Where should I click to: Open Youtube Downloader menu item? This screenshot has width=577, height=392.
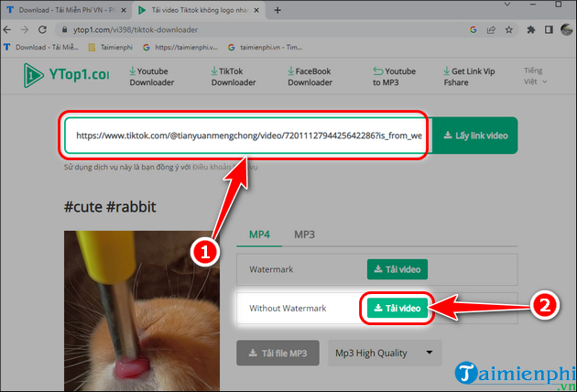pos(152,77)
